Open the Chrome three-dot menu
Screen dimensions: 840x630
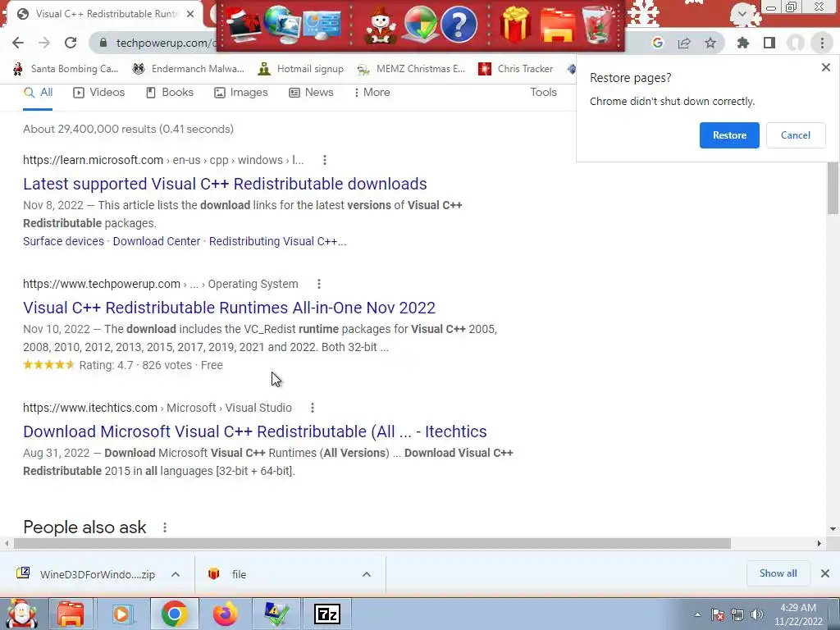coord(822,43)
